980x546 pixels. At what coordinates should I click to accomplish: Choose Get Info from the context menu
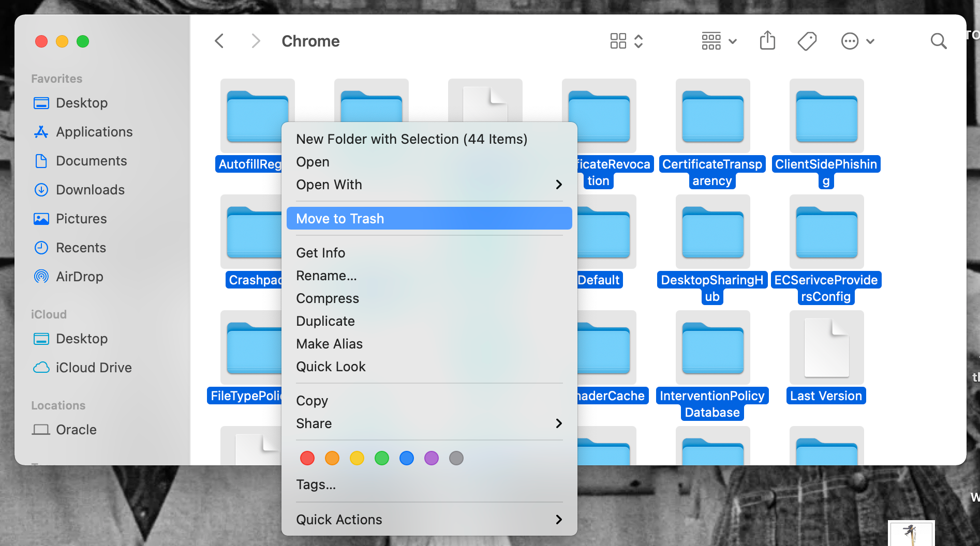click(320, 253)
